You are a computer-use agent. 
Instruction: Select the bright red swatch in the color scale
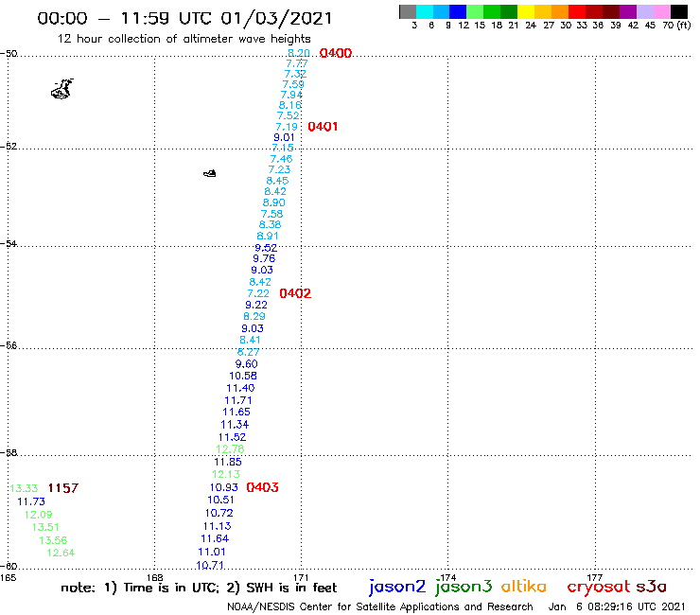click(577, 11)
